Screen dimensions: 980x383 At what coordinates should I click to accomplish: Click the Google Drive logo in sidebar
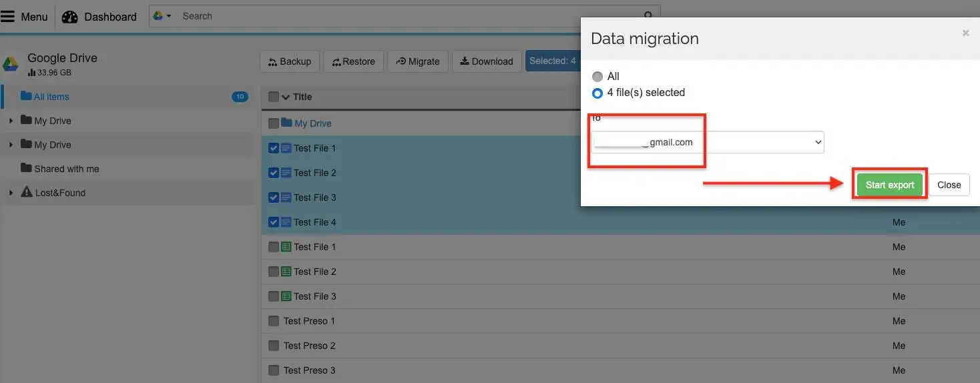click(11, 64)
